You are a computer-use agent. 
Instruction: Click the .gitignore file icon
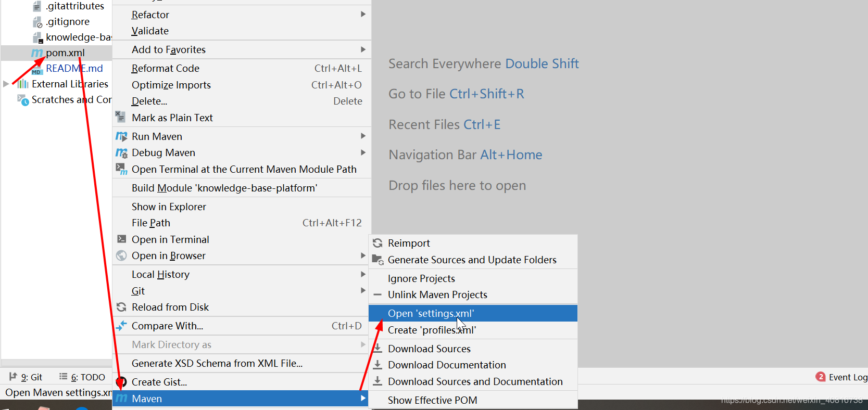point(37,22)
